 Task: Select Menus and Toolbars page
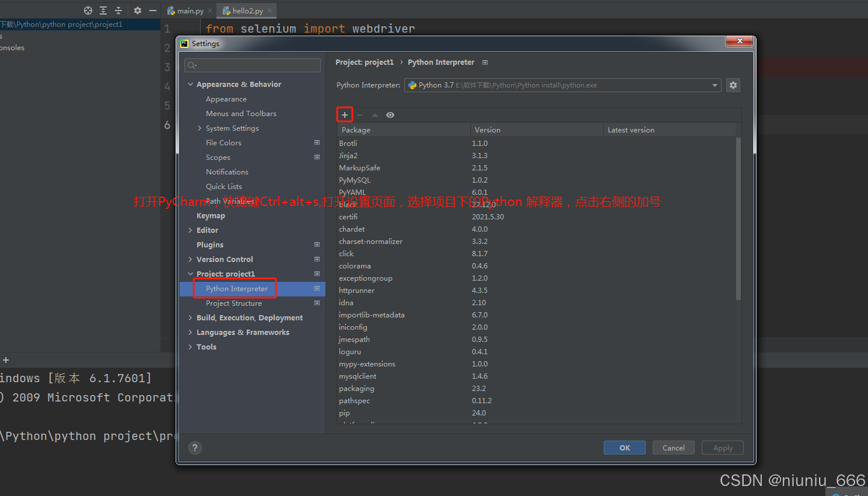pos(241,114)
